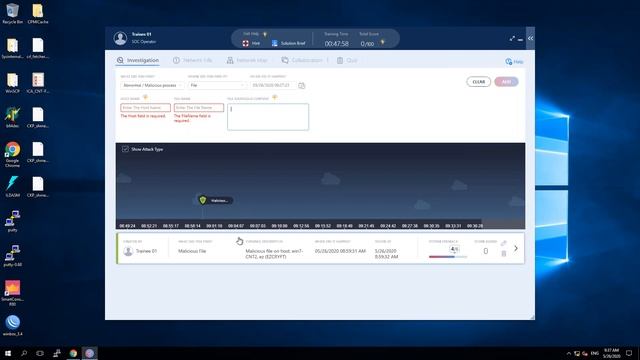Image resolution: width=640 pixels, height=360 pixels.
Task: Click the system feedback score bar
Action: coord(448,257)
